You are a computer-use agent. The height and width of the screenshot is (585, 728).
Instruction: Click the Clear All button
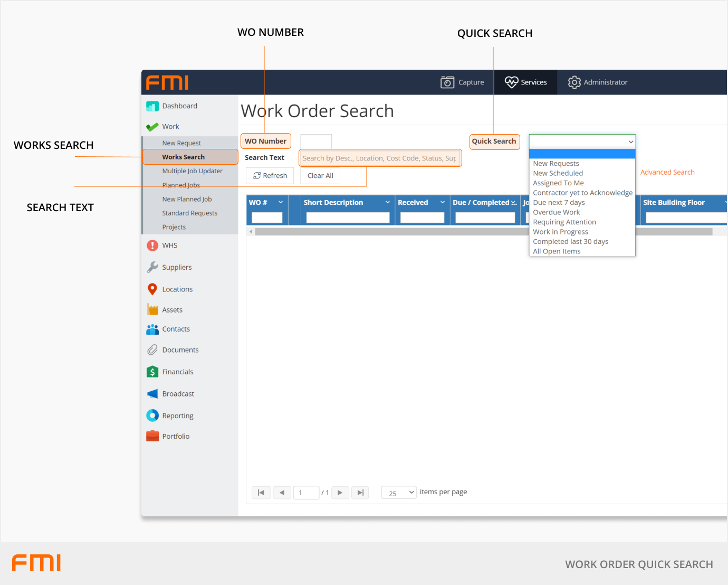click(320, 176)
